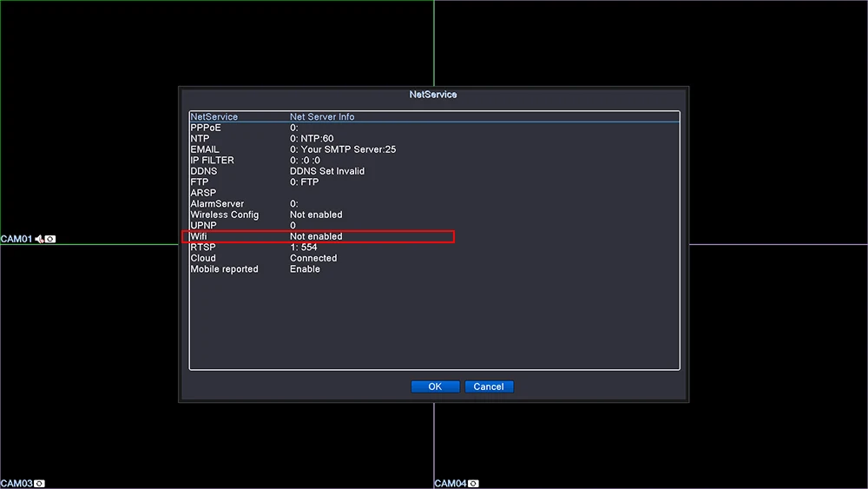
Task: Click the NetService column header
Action: pyautogui.click(x=214, y=117)
